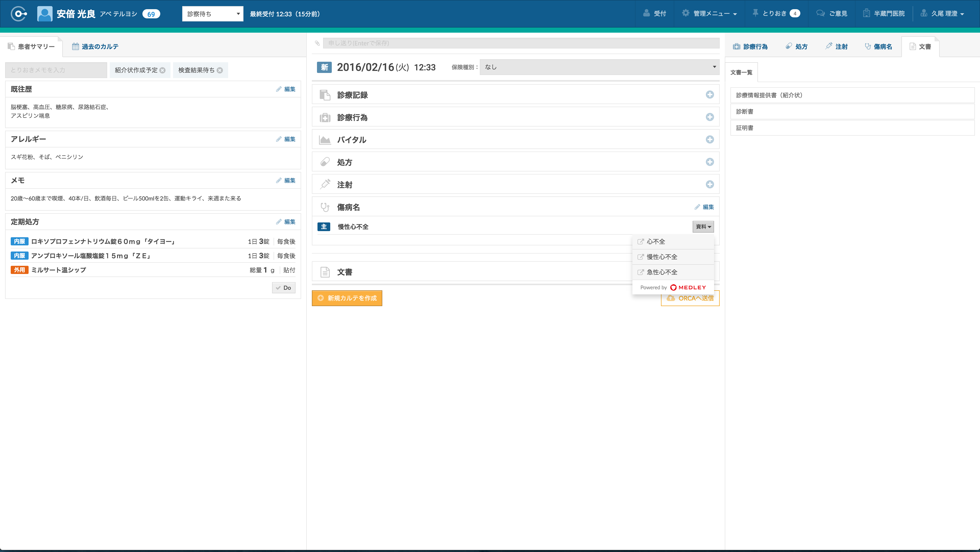
Task: Click the plus icon on 処方 row
Action: click(709, 162)
